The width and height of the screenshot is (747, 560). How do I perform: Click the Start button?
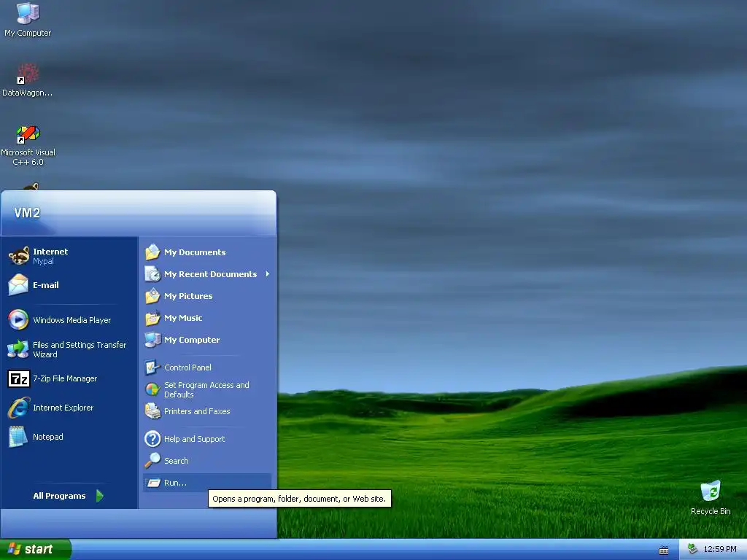[35, 549]
